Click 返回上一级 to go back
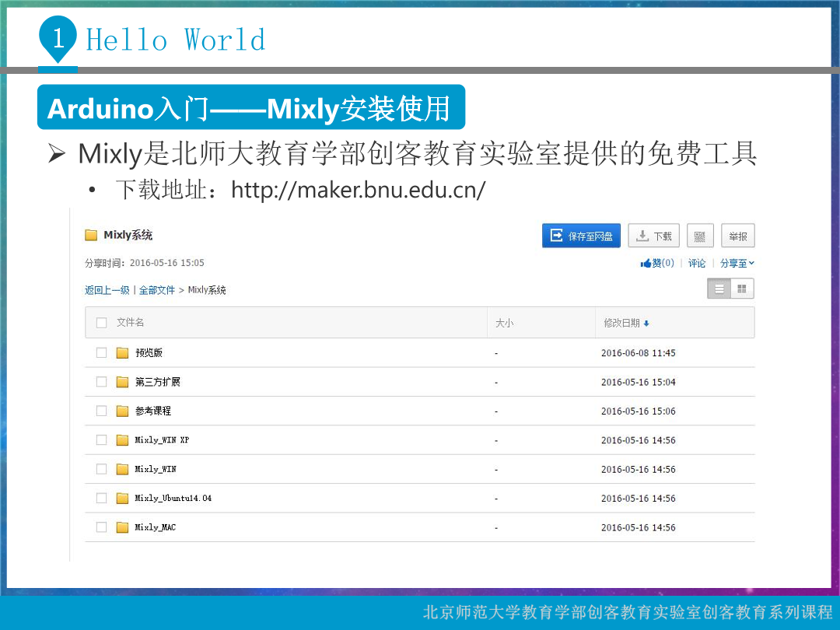 coord(107,290)
